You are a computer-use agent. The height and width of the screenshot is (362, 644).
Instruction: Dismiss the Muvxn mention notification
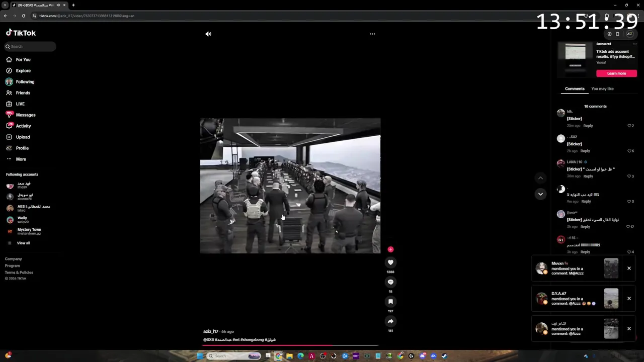coord(629,268)
